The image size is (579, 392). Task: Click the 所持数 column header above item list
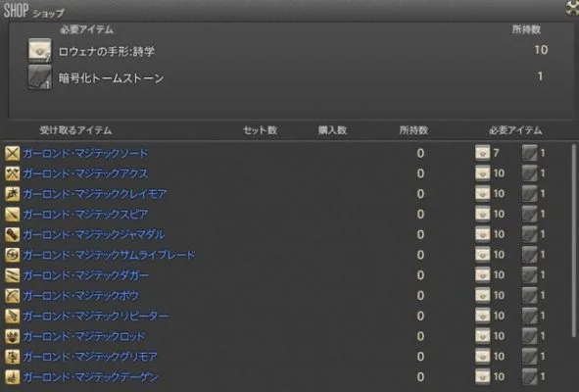[413, 130]
